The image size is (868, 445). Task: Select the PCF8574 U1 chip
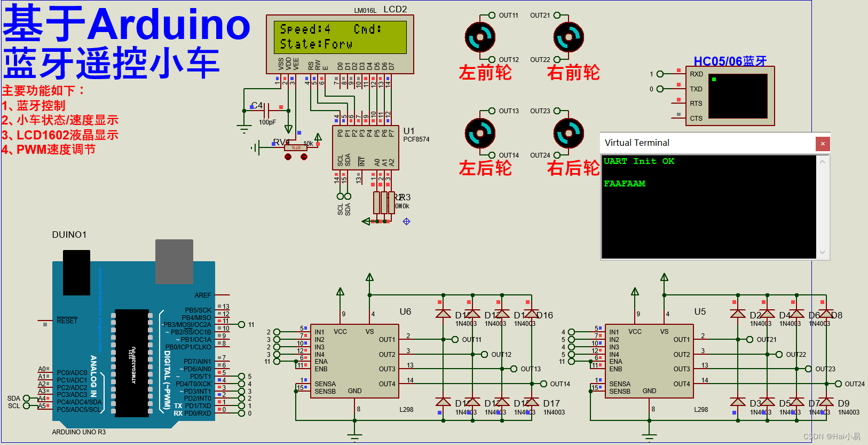366,147
